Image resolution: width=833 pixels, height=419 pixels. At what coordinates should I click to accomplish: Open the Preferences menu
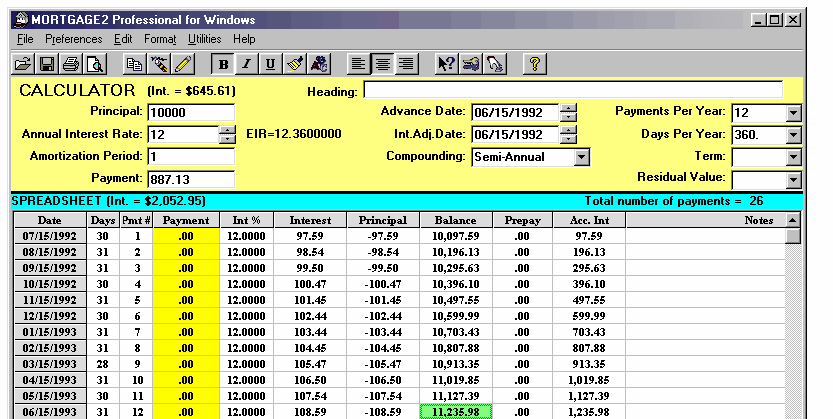click(x=74, y=39)
